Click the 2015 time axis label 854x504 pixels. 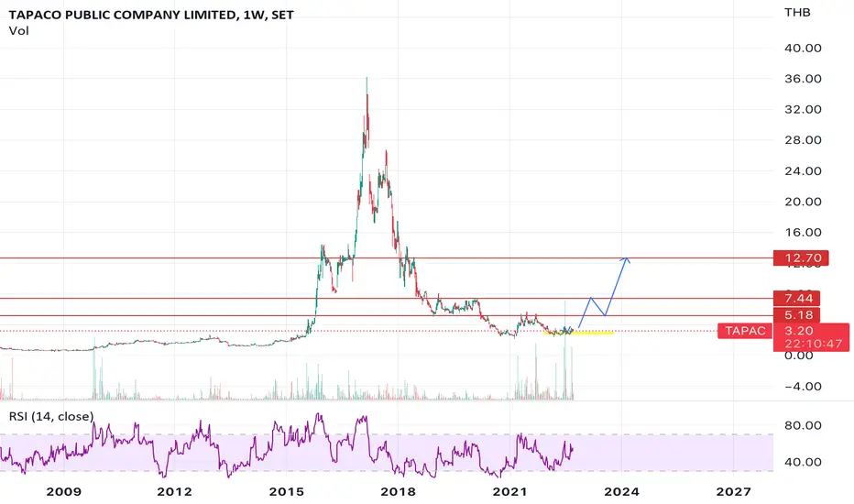287,491
